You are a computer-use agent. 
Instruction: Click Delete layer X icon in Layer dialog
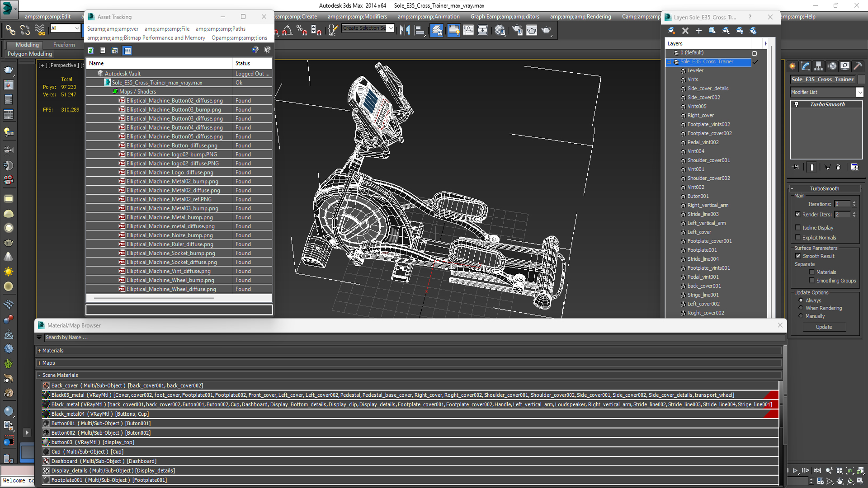point(685,31)
